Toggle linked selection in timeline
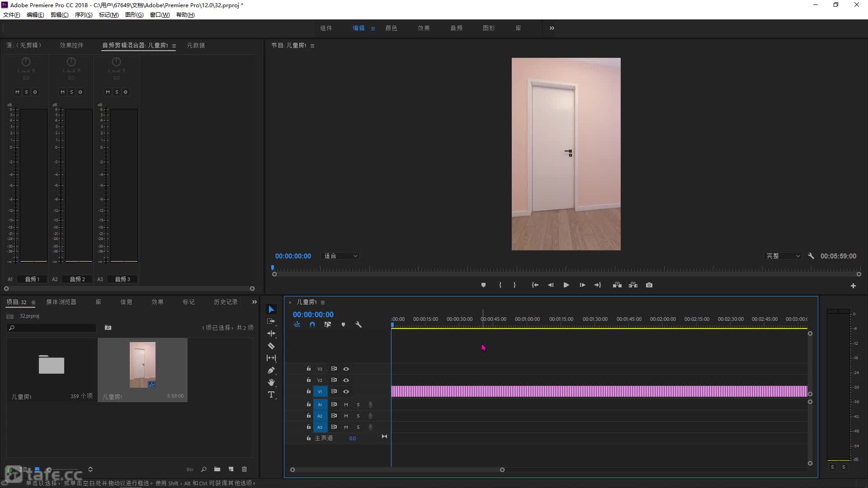 click(x=328, y=324)
